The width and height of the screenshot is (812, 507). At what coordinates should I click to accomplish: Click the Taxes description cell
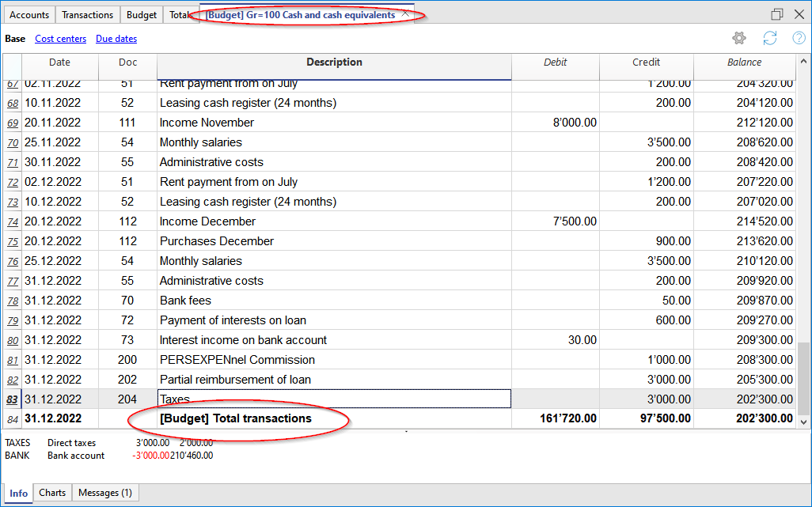click(334, 399)
